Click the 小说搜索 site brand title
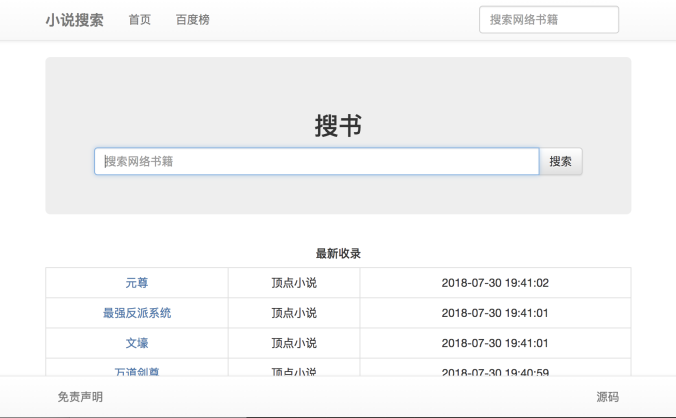Screen dimensions: 676x418 click(x=75, y=20)
